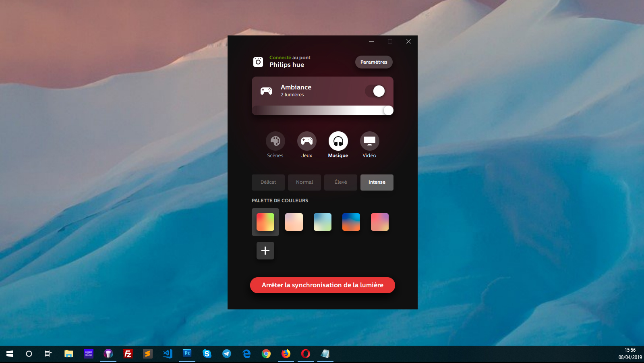This screenshot has width=644, height=363.
Task: Select the red-green rainbow color palette
Action: click(x=265, y=222)
